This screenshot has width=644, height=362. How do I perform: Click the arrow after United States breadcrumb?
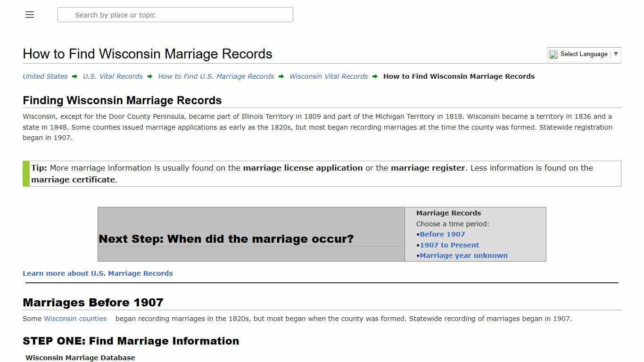point(74,76)
